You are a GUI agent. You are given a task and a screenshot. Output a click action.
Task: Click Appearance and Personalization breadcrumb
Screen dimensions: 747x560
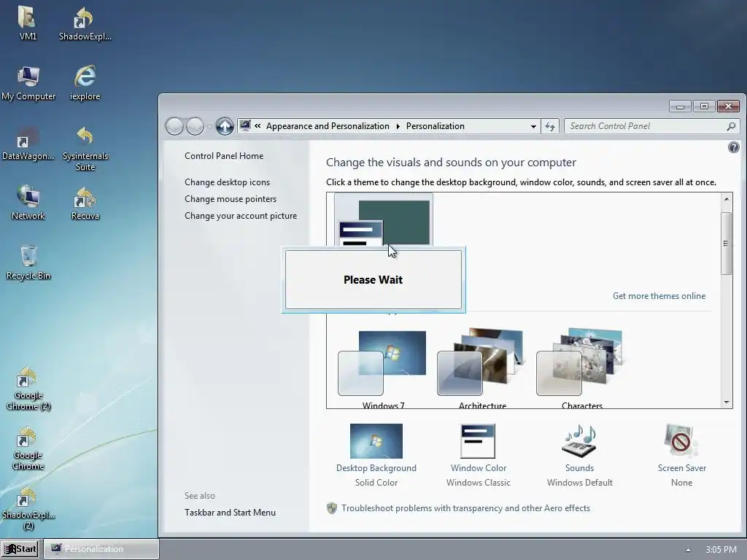pyautogui.click(x=328, y=126)
